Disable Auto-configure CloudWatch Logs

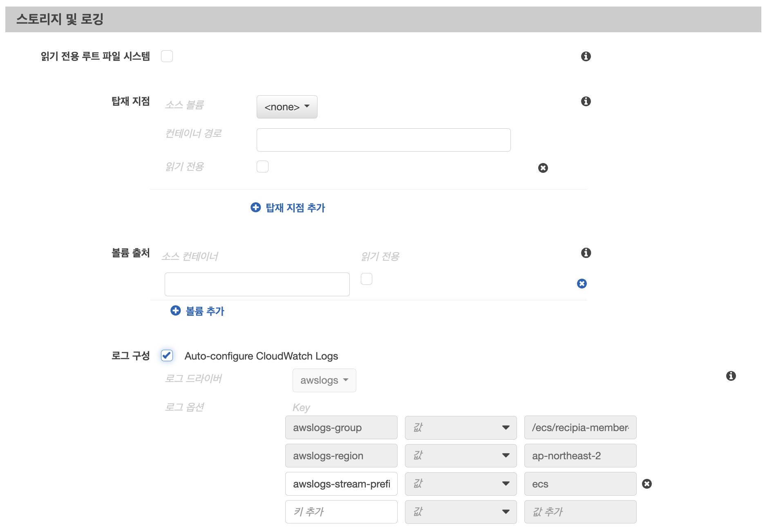tap(167, 355)
